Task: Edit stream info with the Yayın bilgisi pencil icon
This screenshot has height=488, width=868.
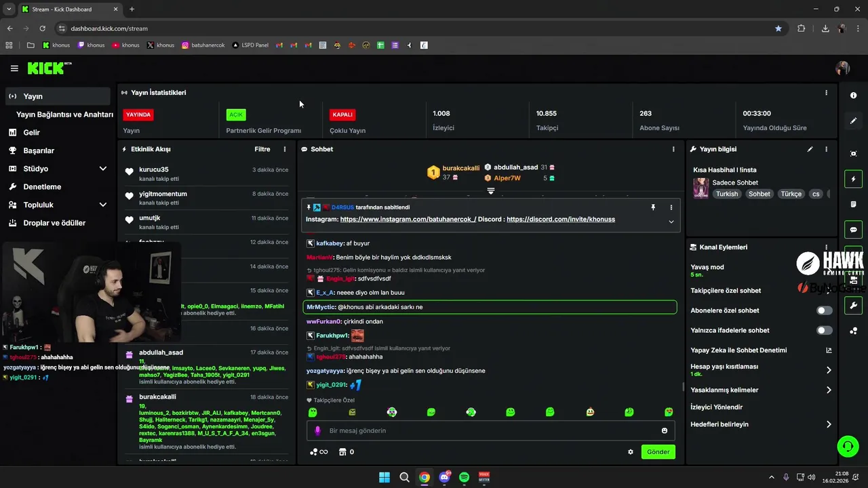Action: point(810,149)
